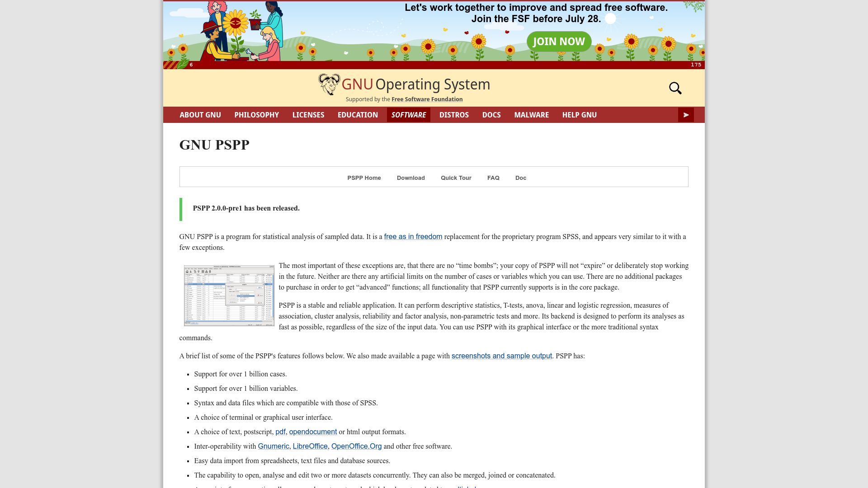Select the SOFTWARE menu item
868x488 pixels.
point(409,115)
